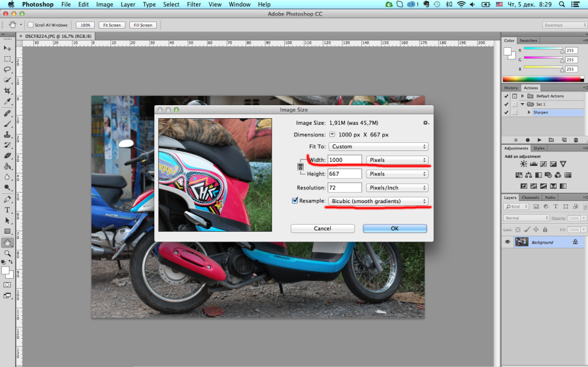This screenshot has height=367, width=588.
Task: Toggle constrain proportions link icon
Action: pos(301,167)
